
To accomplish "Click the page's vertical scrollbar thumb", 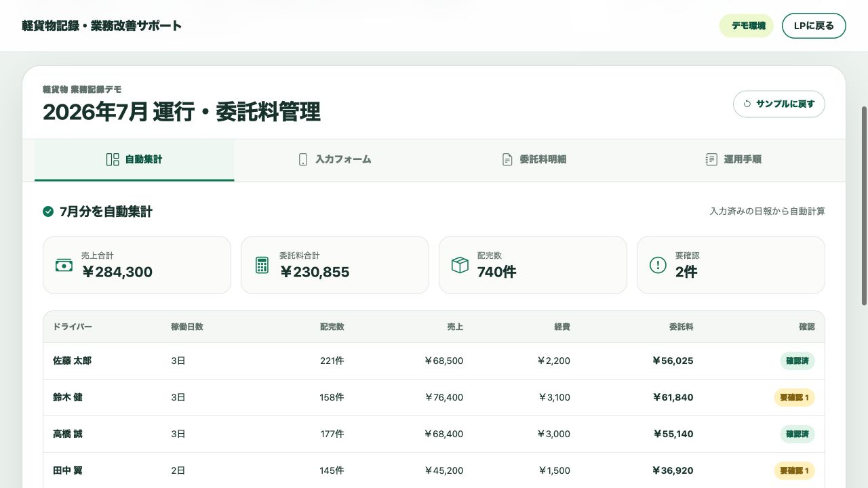I will (x=864, y=205).
